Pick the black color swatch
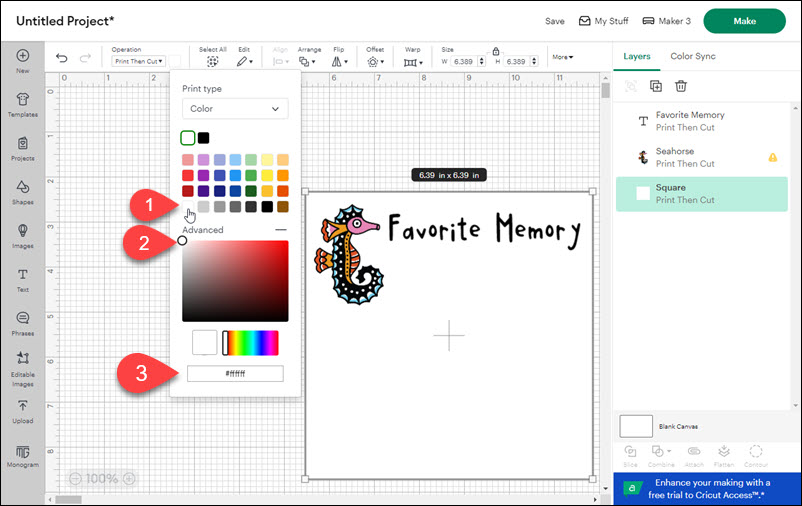802x506 pixels. [x=203, y=138]
